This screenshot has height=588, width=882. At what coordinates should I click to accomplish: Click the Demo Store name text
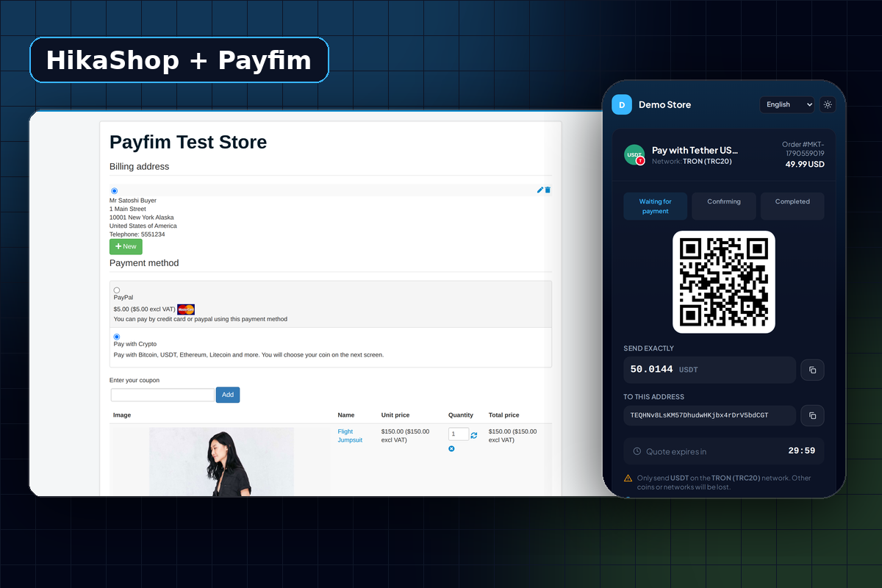click(x=664, y=104)
